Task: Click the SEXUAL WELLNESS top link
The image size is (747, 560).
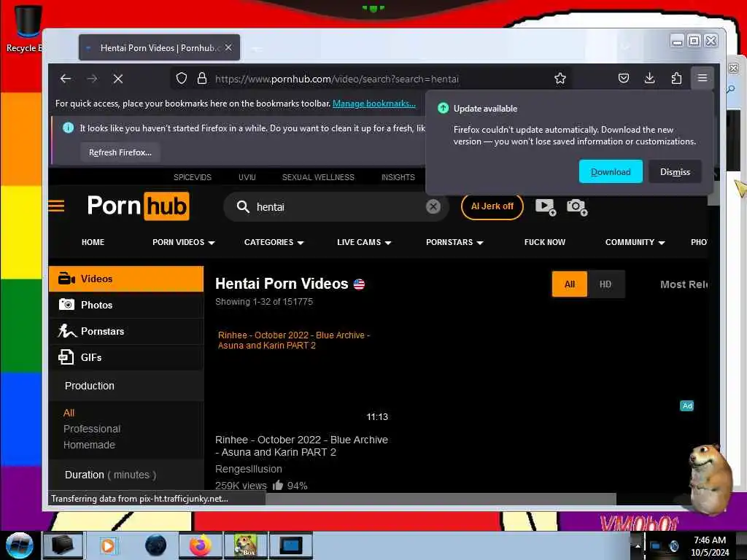Action: point(318,177)
